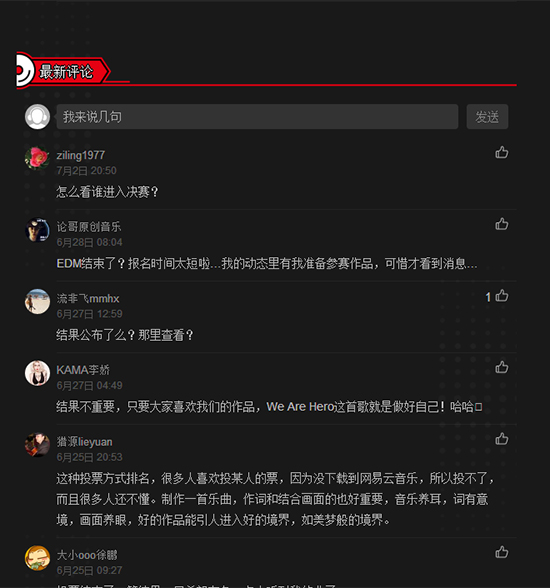Screen dimensions: 550x588
Task: Like 流非飞mmhx's comment with thumbs-up
Action: (x=502, y=296)
